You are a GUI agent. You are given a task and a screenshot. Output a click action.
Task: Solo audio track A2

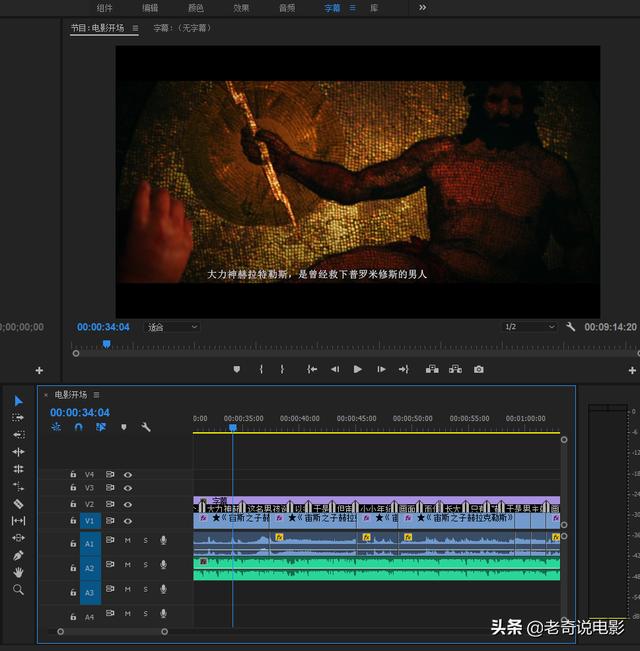[x=145, y=565]
